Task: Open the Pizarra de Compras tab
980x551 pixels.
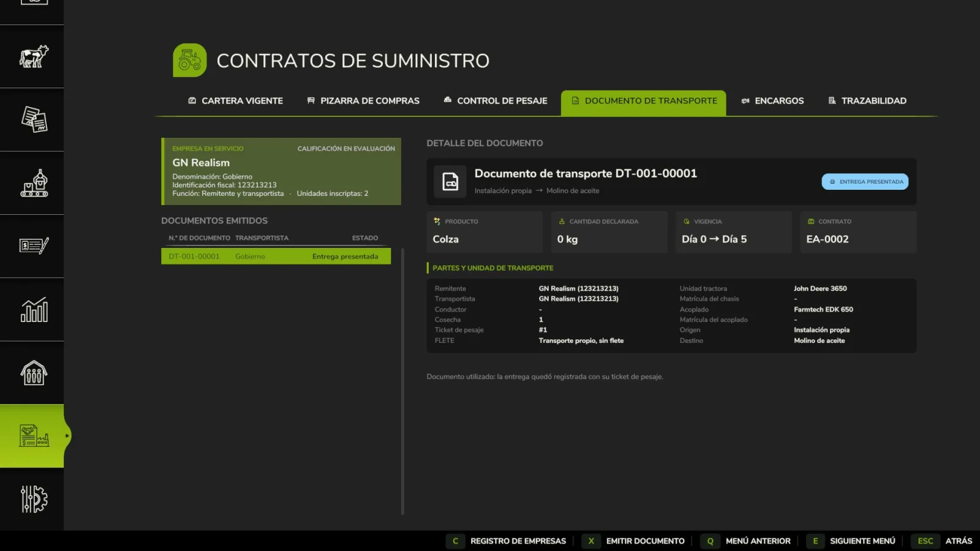Action: (x=363, y=101)
